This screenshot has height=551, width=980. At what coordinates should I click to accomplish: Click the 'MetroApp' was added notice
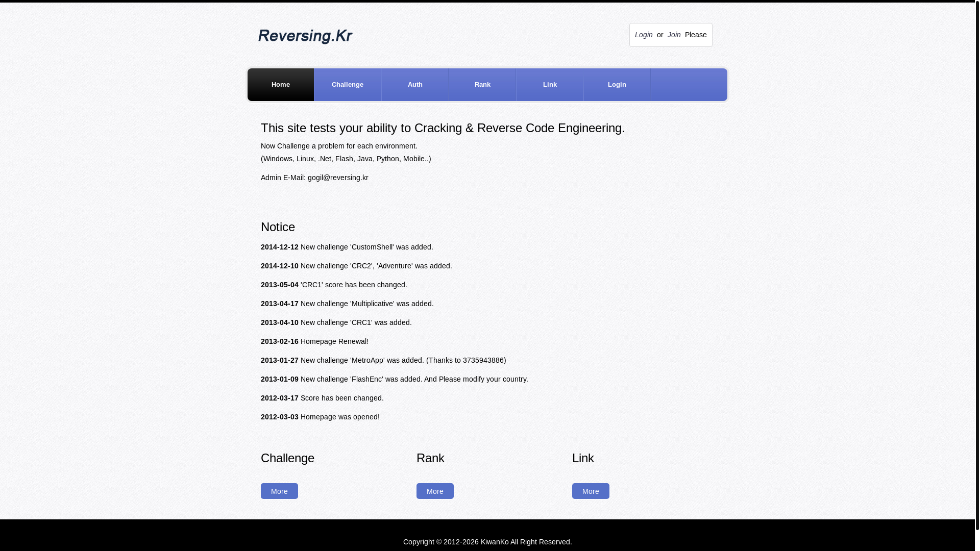(x=383, y=360)
